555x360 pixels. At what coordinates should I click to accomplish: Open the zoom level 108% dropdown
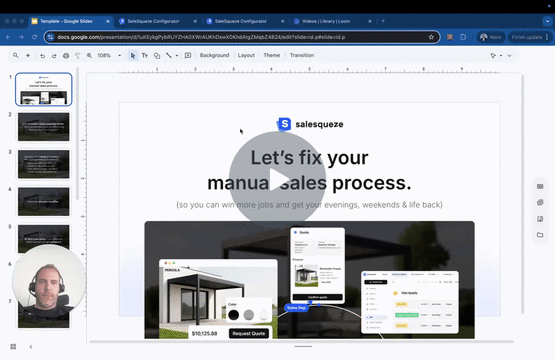click(109, 56)
